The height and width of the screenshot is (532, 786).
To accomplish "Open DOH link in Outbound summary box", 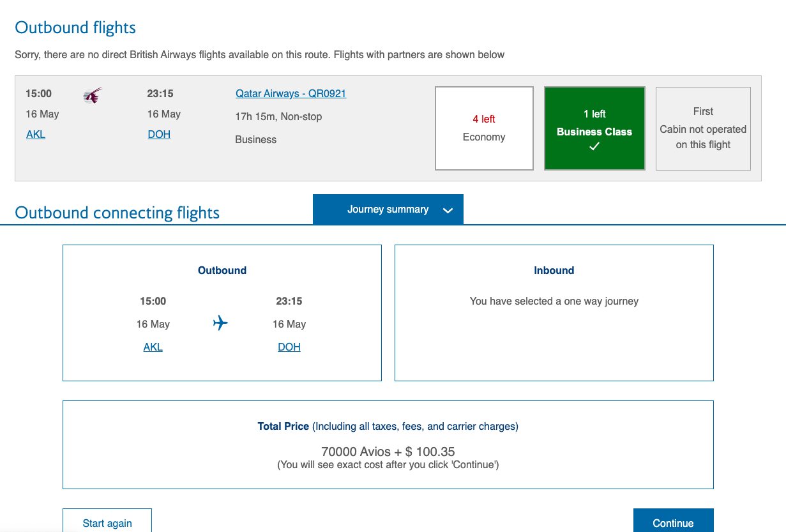I will [289, 347].
